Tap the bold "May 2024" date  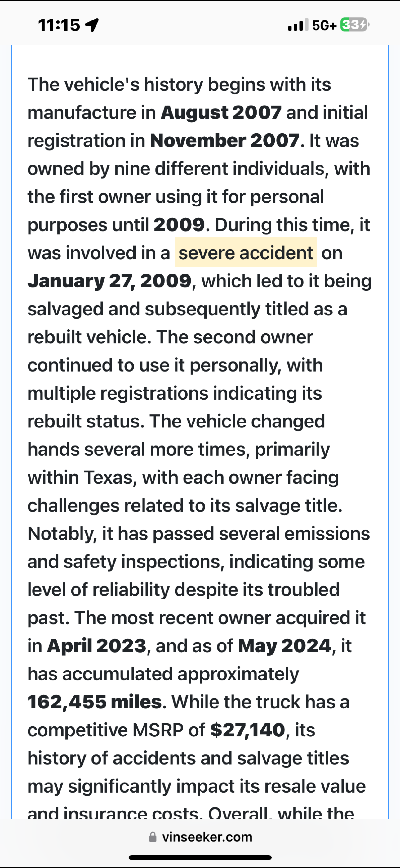[285, 646]
